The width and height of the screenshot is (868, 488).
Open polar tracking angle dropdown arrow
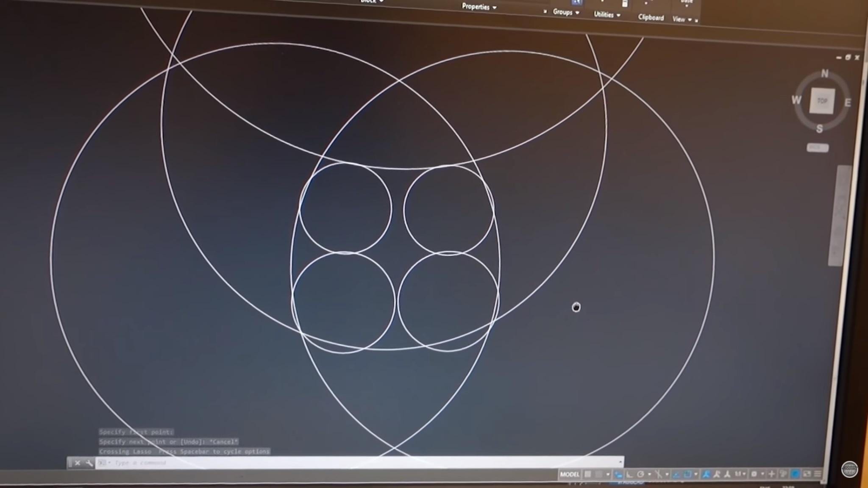point(650,474)
